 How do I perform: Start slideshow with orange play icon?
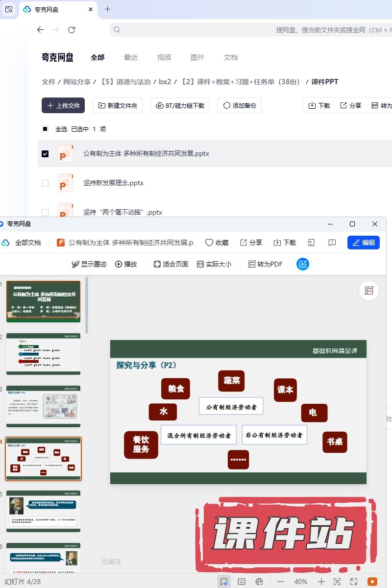click(x=372, y=582)
